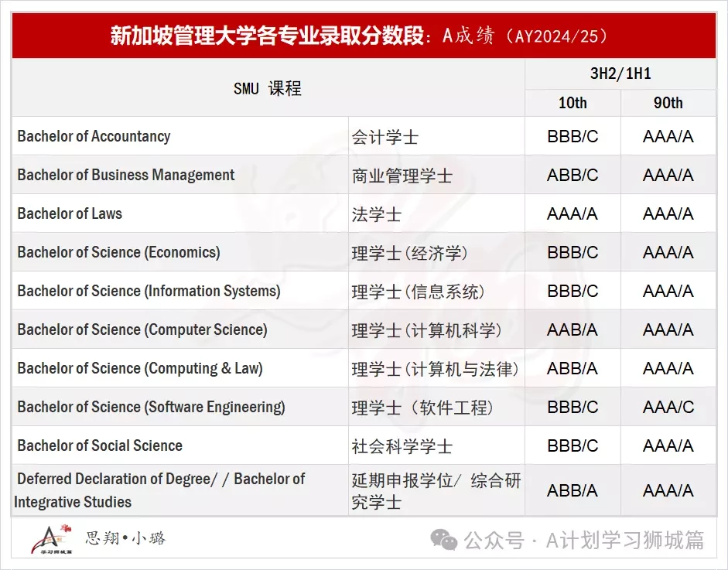728x570 pixels.
Task: Click the "延期申报学位/ 综合研究学士" cell
Action: coord(436,490)
